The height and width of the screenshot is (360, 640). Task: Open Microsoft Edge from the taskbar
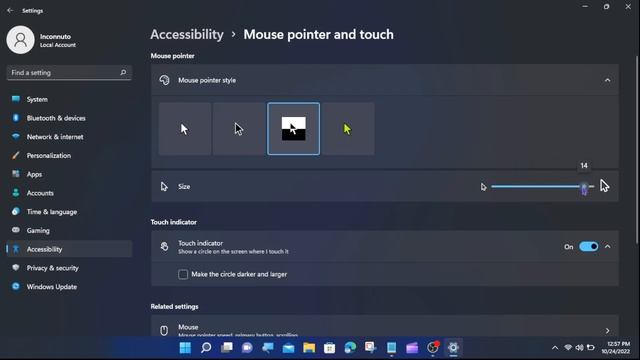pyautogui.click(x=350, y=348)
